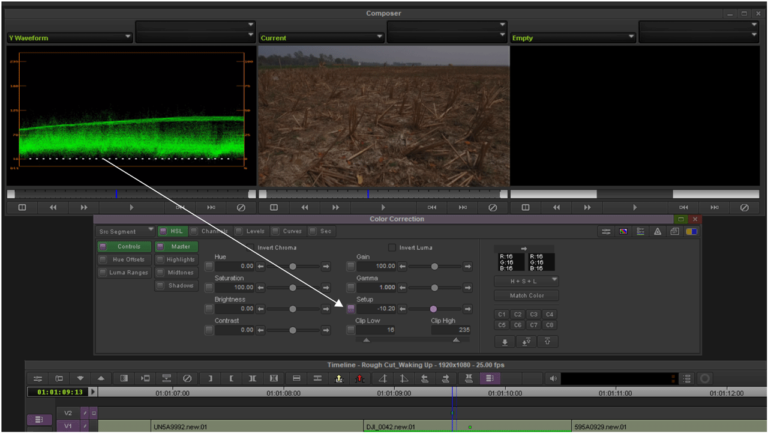Select the Luma Ranges subtab
768x433 pixels.
(124, 272)
